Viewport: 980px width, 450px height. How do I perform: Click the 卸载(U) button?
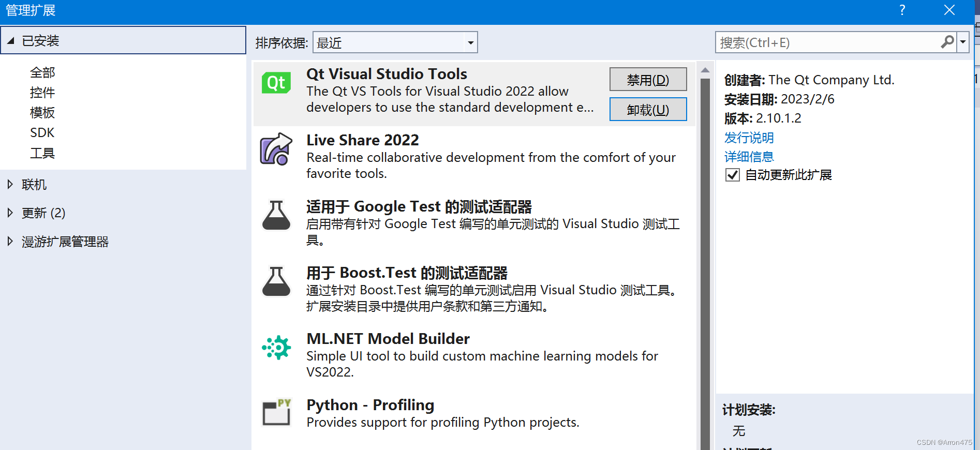648,110
